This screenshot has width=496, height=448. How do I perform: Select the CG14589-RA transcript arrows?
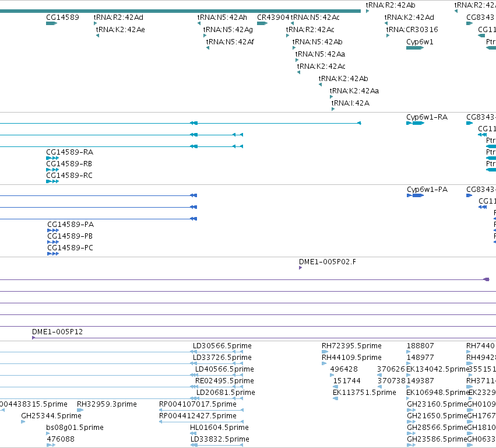[x=52, y=158]
